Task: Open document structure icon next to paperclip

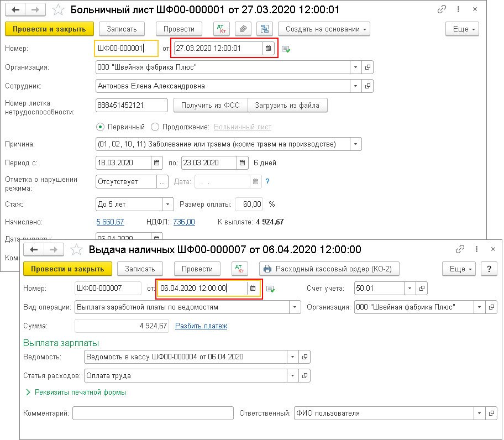Action: [265, 29]
